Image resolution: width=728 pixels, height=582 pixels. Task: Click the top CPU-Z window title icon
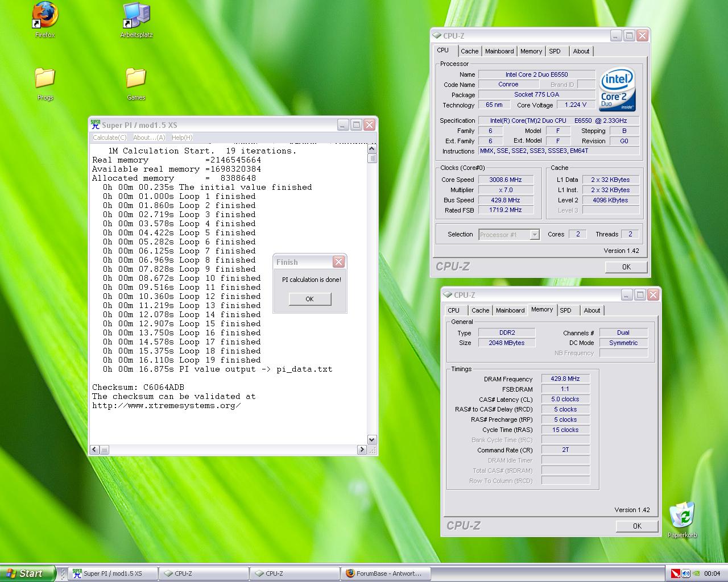(x=437, y=35)
